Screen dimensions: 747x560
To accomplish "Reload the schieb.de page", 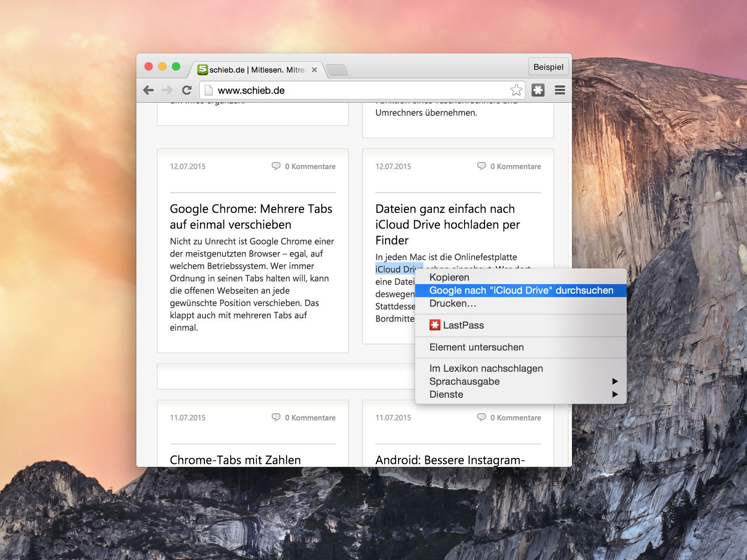I will pyautogui.click(x=187, y=90).
